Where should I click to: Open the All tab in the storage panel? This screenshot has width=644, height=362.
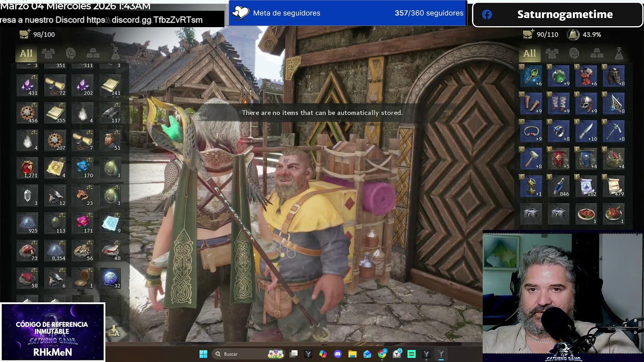click(26, 53)
